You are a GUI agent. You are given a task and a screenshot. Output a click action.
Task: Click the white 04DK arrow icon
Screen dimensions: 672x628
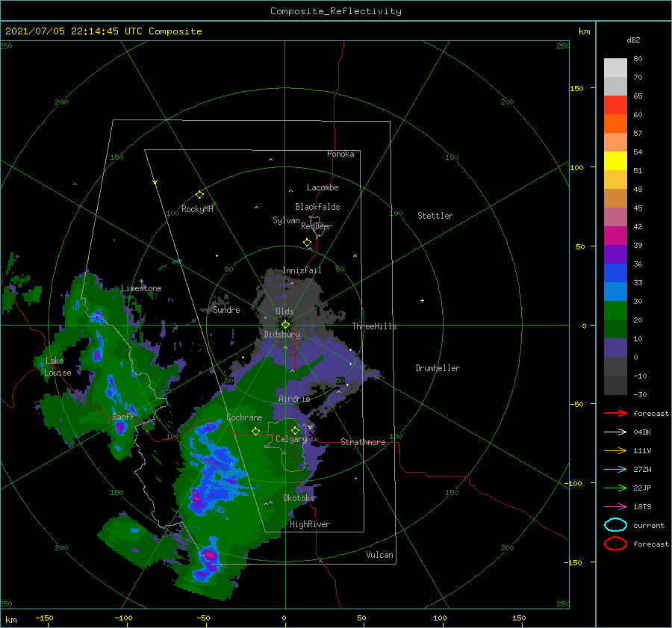615,432
